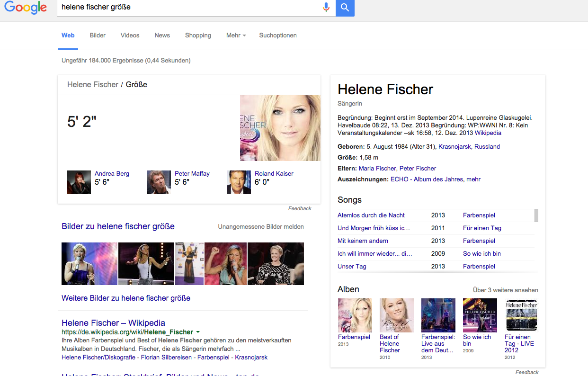This screenshot has height=376, width=588.
Task: Click the blue magnifier search button
Action: pos(345,8)
